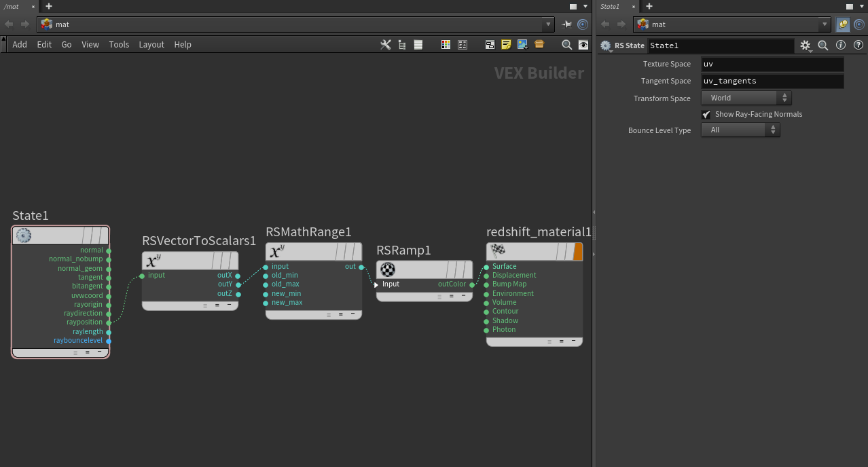This screenshot has width=868, height=467.
Task: Click the outY output connector
Action: pos(238,285)
